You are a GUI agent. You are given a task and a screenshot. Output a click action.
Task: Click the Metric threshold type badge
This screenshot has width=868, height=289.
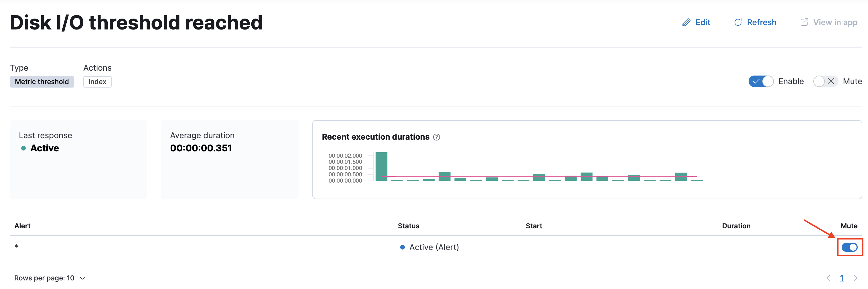click(x=42, y=82)
